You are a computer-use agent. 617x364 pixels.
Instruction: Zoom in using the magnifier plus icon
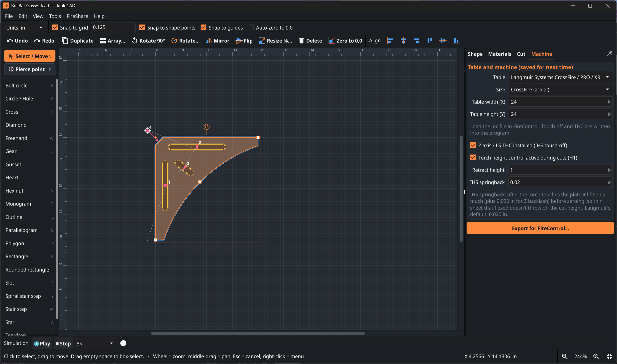(596, 356)
